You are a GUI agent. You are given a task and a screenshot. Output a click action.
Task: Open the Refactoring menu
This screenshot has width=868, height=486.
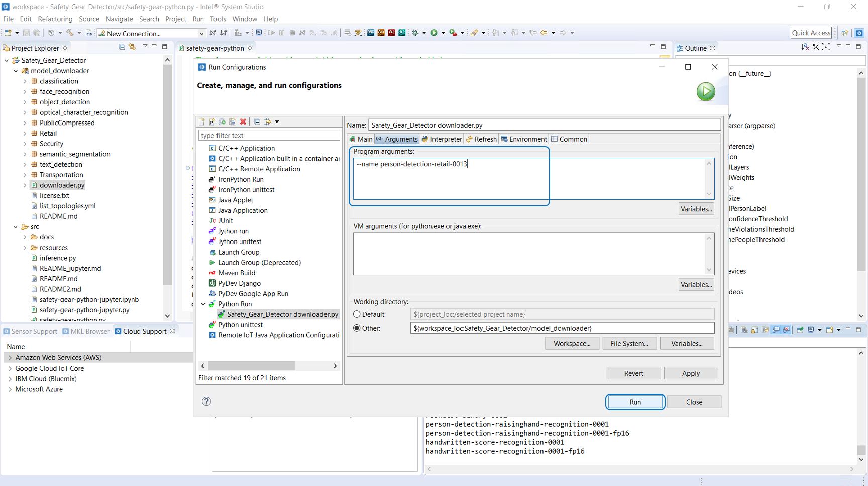click(55, 19)
